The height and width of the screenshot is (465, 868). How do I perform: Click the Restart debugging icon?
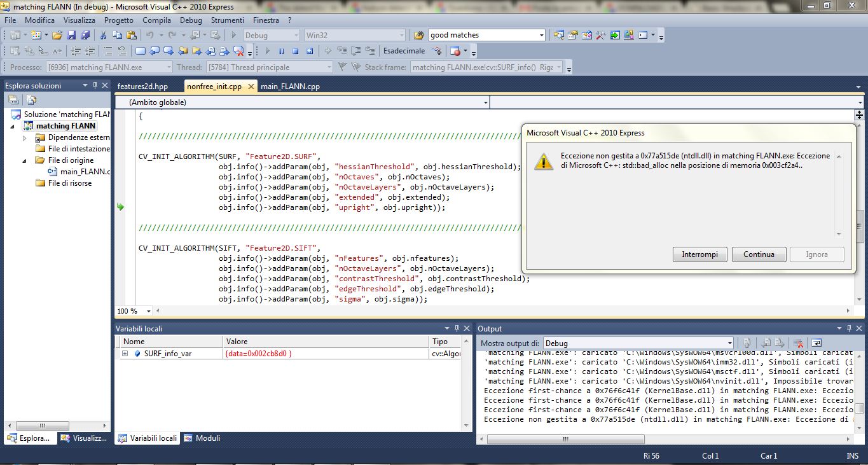(x=309, y=51)
